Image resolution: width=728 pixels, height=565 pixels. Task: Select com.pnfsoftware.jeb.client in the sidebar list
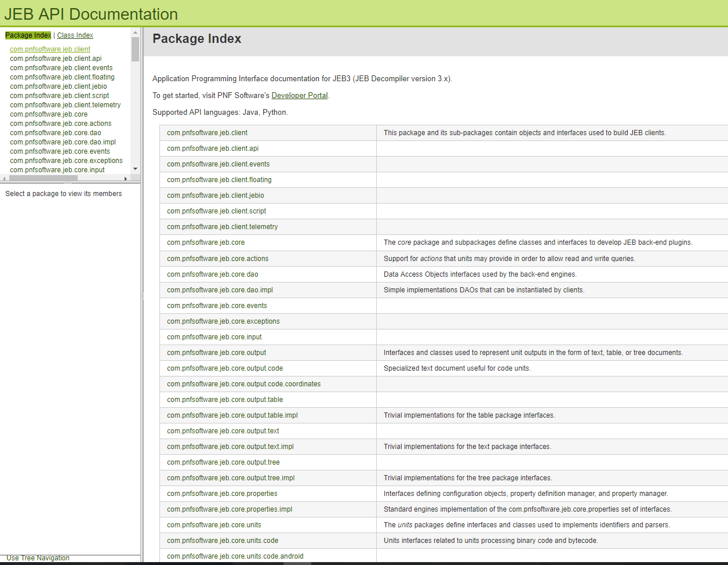click(50, 49)
